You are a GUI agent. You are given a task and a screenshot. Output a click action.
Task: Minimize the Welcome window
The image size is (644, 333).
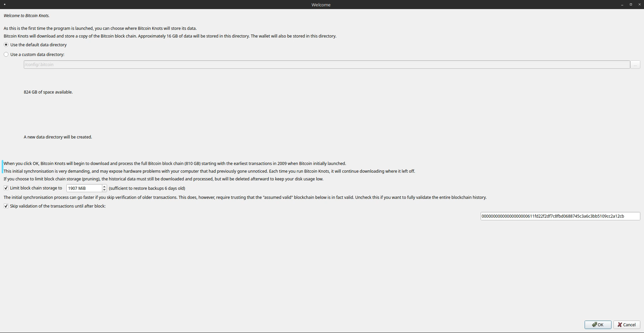click(622, 5)
